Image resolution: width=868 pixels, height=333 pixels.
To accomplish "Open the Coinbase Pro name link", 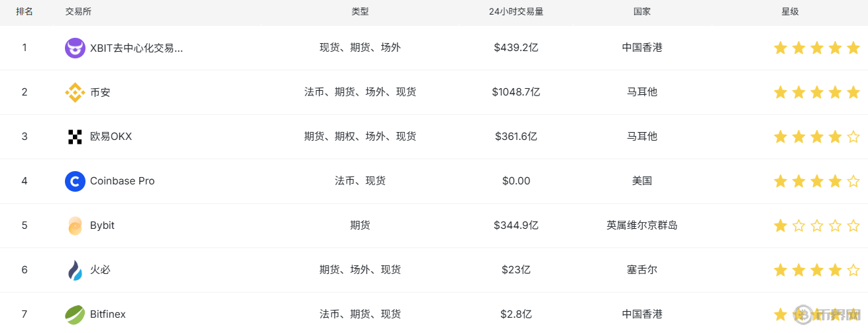I will (123, 181).
